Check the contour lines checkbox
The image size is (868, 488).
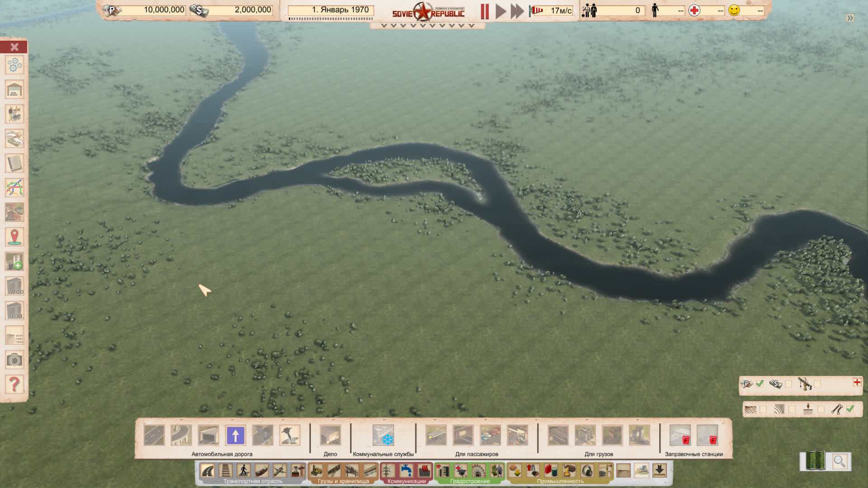pos(792,409)
